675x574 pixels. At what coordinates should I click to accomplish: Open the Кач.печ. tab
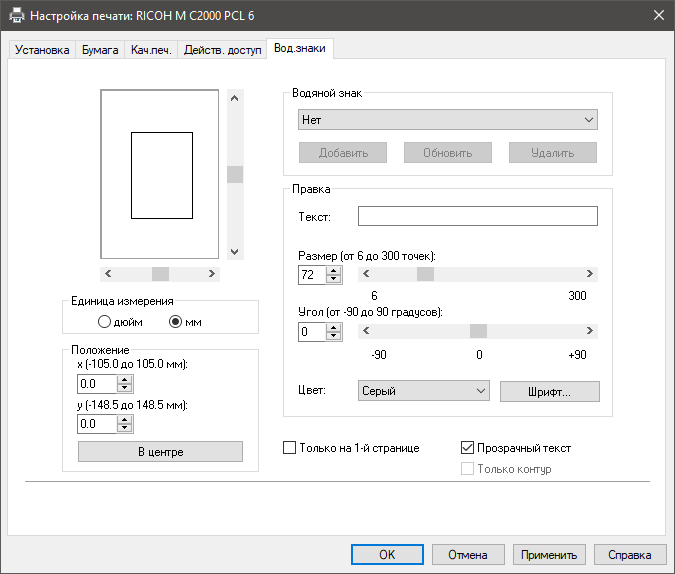coord(150,49)
